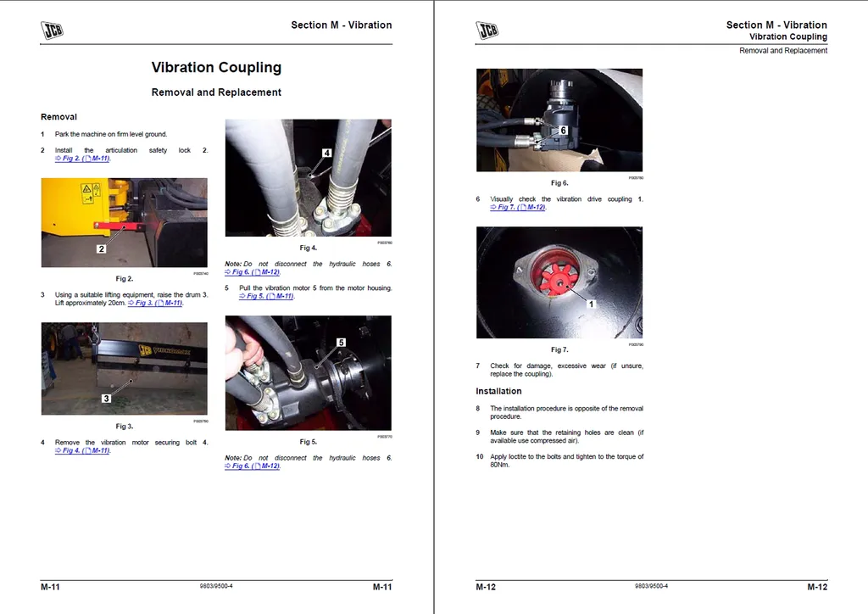The image size is (868, 614).
Task: Click the Fig 5 vibration motor photo
Action: (x=309, y=372)
